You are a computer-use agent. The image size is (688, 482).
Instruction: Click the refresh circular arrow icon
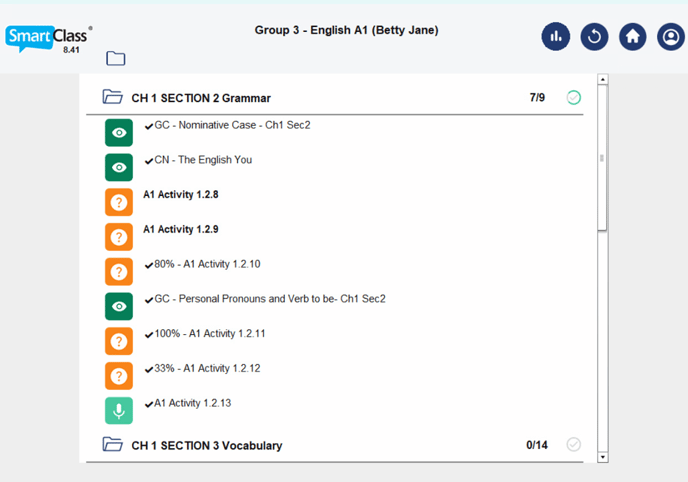(594, 37)
